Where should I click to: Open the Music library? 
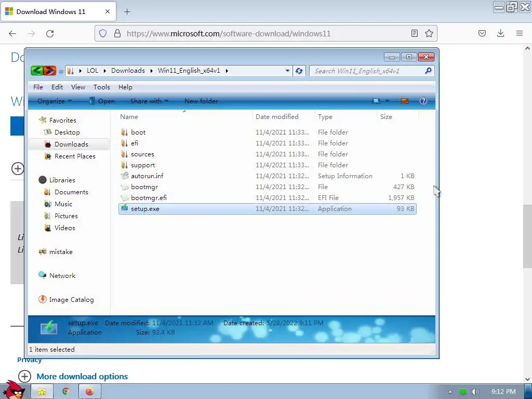pos(63,204)
